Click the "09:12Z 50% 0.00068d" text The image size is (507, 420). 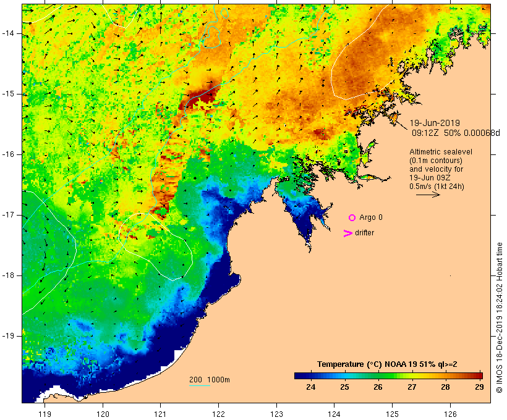click(456, 133)
